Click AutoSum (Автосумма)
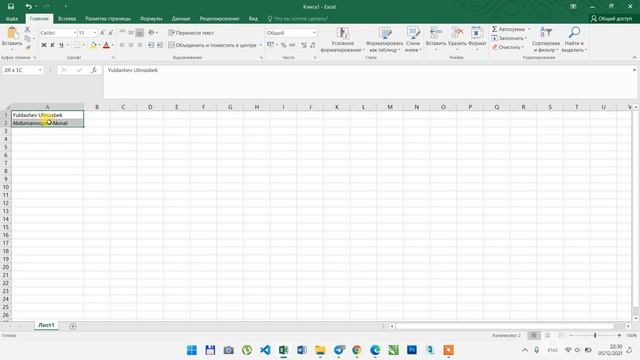640x360 pixels. (510, 29)
